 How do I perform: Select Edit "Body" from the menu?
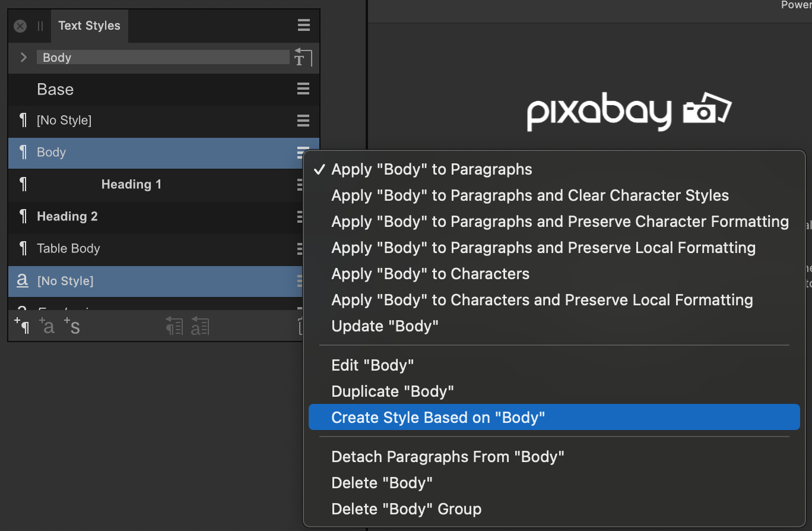pos(373,365)
